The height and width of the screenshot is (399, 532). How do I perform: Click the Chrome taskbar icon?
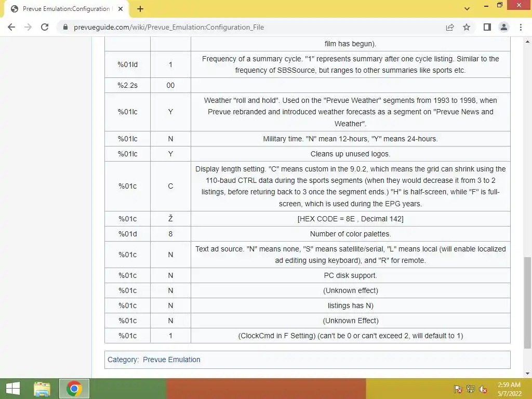(x=74, y=389)
